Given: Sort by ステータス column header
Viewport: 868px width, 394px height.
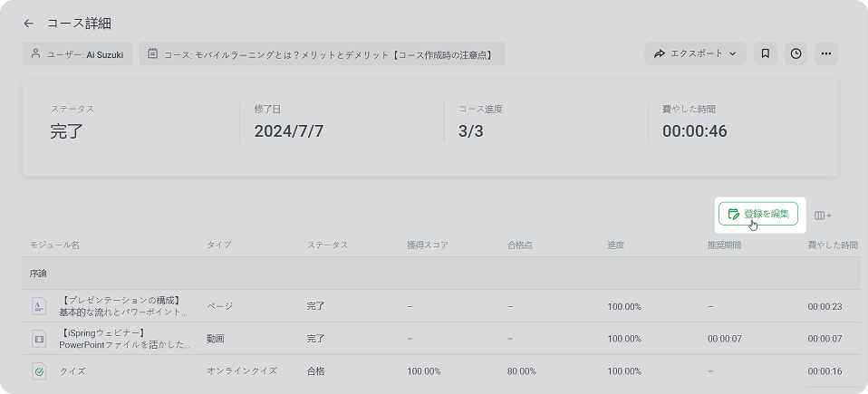Looking at the screenshot, I should (327, 245).
